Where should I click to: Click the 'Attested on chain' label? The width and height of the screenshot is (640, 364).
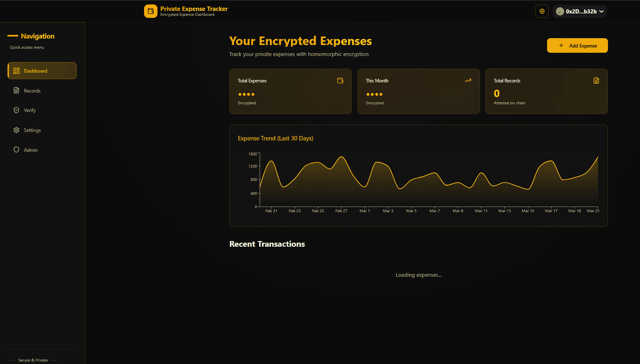click(x=509, y=103)
